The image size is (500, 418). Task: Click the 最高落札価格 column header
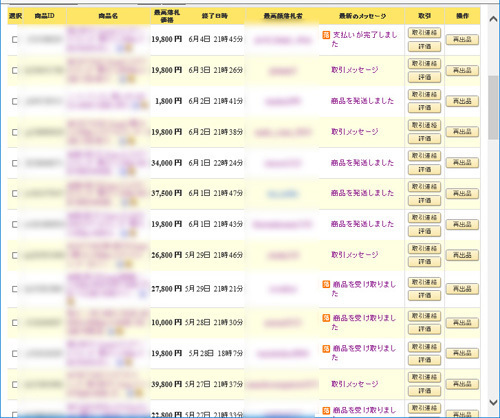[167, 16]
